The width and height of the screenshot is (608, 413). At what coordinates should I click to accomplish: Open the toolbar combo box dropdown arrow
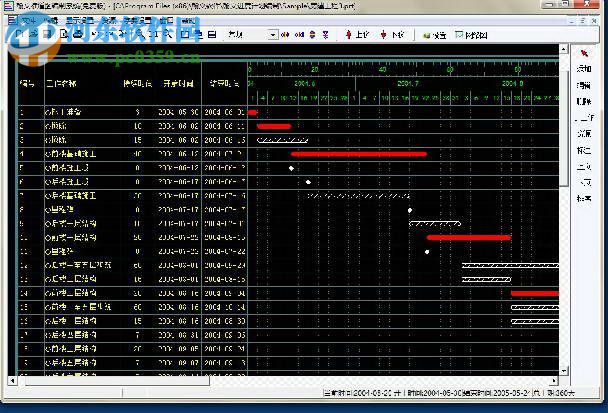pos(273,35)
